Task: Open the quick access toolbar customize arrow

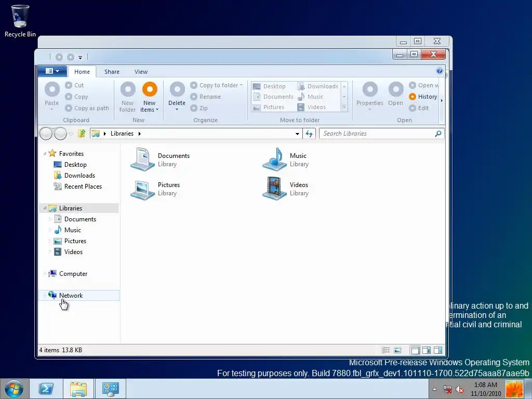Action: [x=81, y=57]
